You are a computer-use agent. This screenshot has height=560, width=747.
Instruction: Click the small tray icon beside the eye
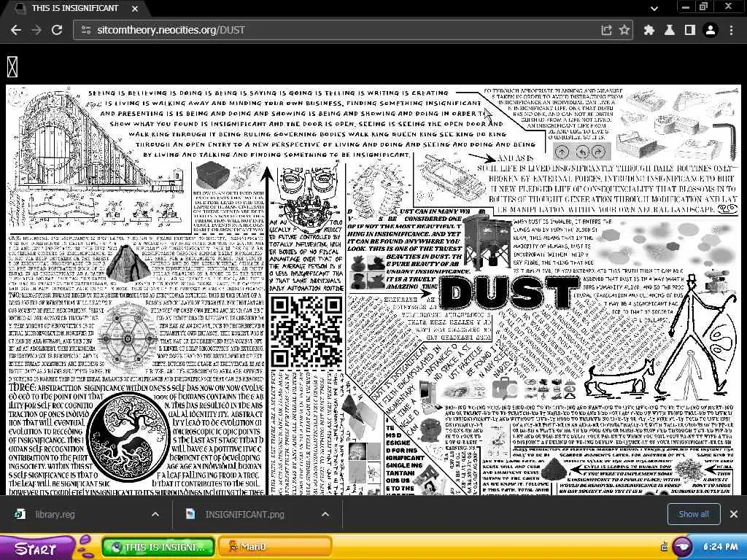coord(664,547)
